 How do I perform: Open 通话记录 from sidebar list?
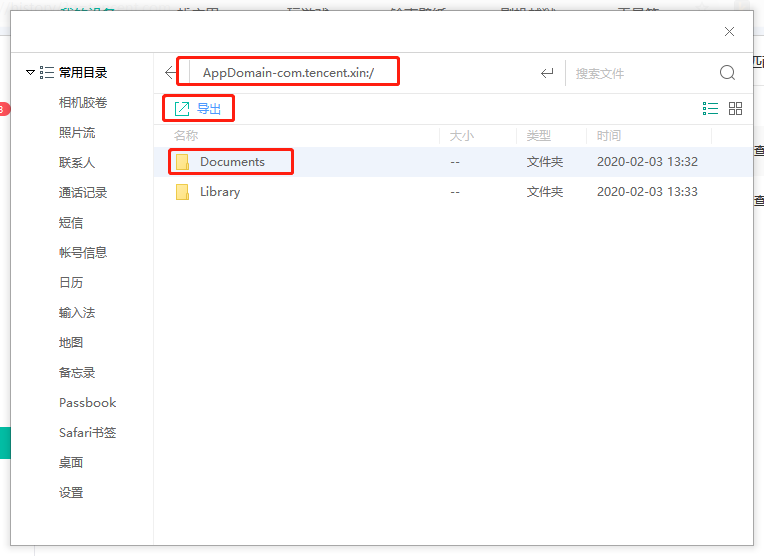pyautogui.click(x=83, y=193)
